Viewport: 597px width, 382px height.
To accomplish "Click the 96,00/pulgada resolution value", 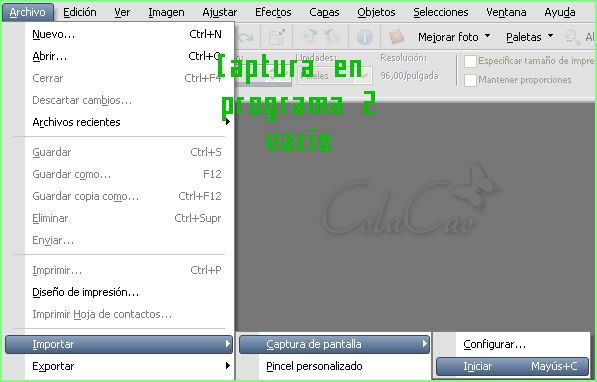I will click(409, 76).
